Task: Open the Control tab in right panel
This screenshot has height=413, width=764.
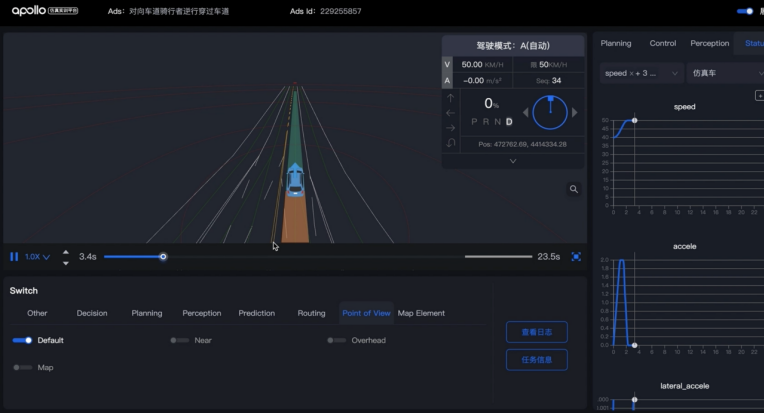Action: (x=662, y=43)
